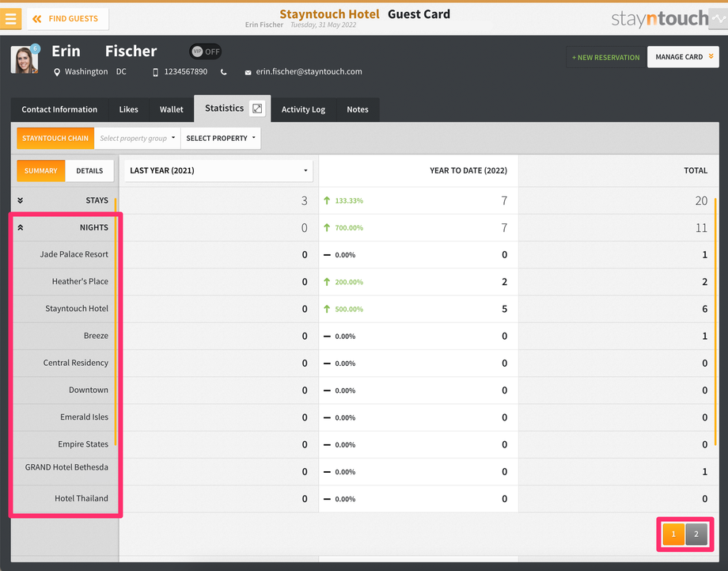
Task: Open the Likes tab
Action: coord(129,109)
